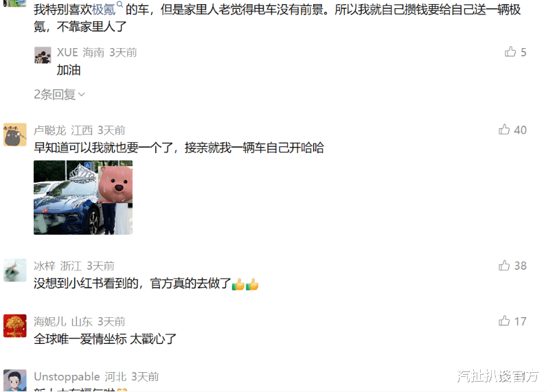Click username 冰梓
This screenshot has height=392, width=546.
point(44,266)
